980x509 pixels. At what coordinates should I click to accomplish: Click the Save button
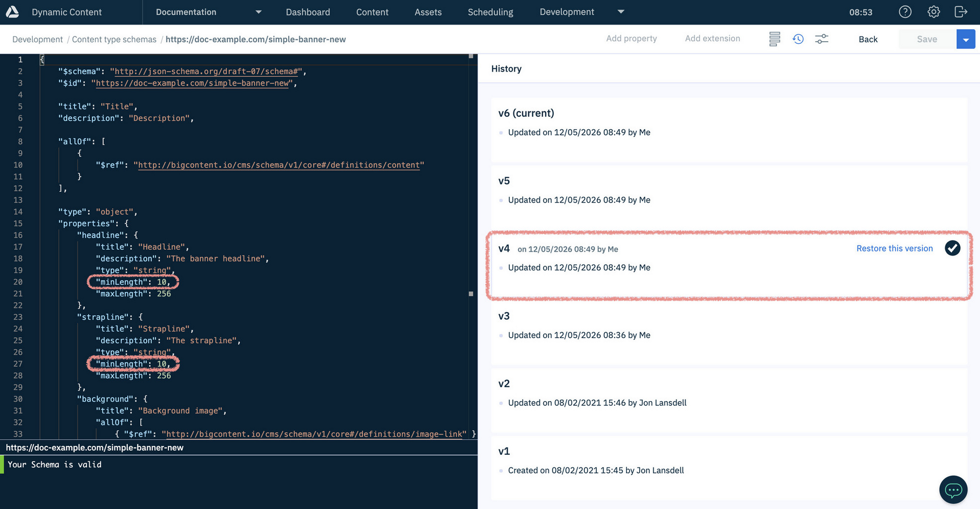[x=927, y=39]
